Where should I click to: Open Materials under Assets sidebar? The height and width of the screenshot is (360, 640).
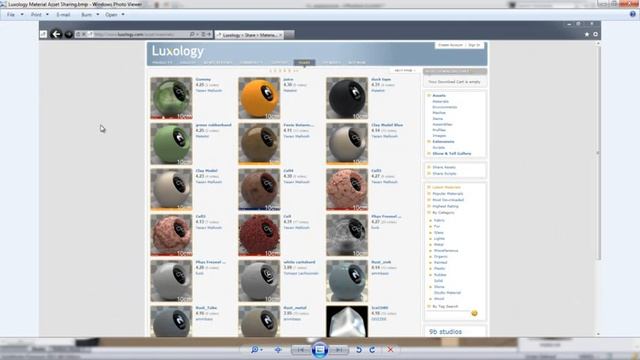pos(440,101)
